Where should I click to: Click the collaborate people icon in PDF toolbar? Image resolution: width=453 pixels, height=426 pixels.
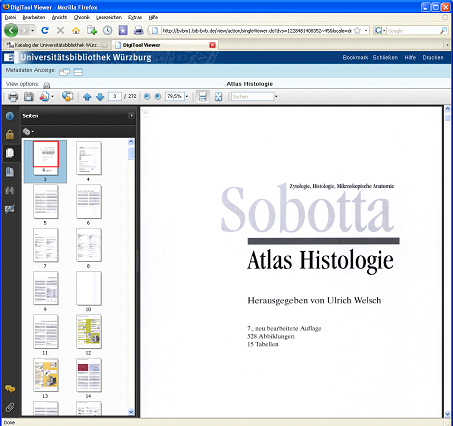[x=44, y=97]
